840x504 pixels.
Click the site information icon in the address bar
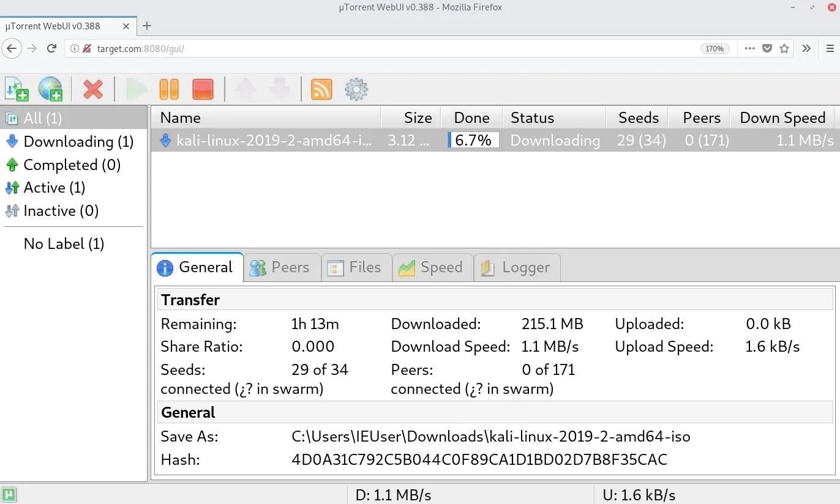75,48
